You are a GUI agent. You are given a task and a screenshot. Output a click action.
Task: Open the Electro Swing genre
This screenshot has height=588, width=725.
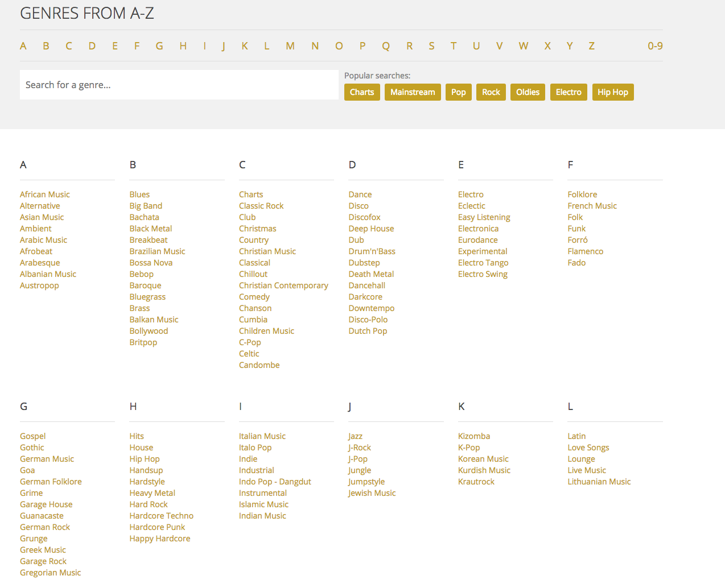[483, 274]
